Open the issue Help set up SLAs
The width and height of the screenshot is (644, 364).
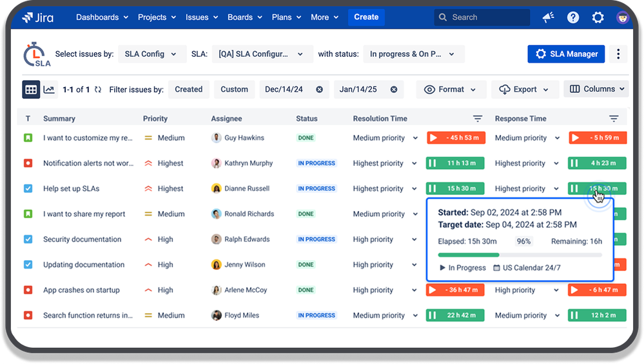(x=72, y=188)
